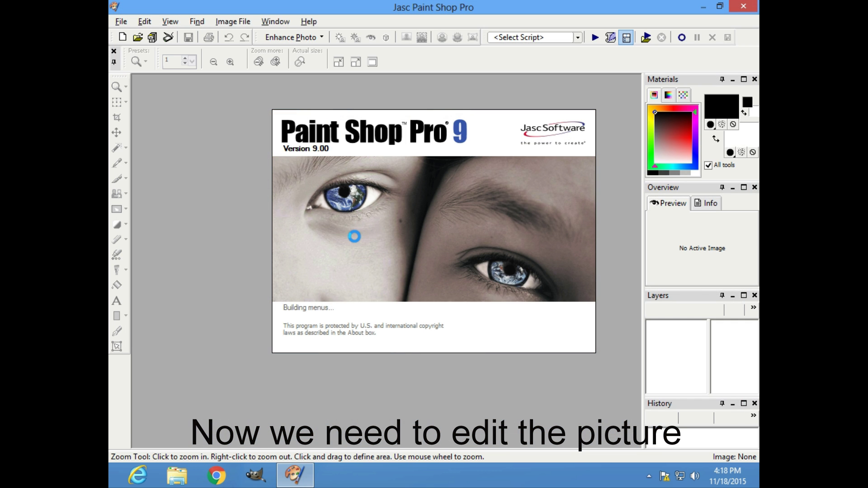The width and height of the screenshot is (868, 488).
Task: Open File Explorer from the taskbar
Action: point(177,476)
